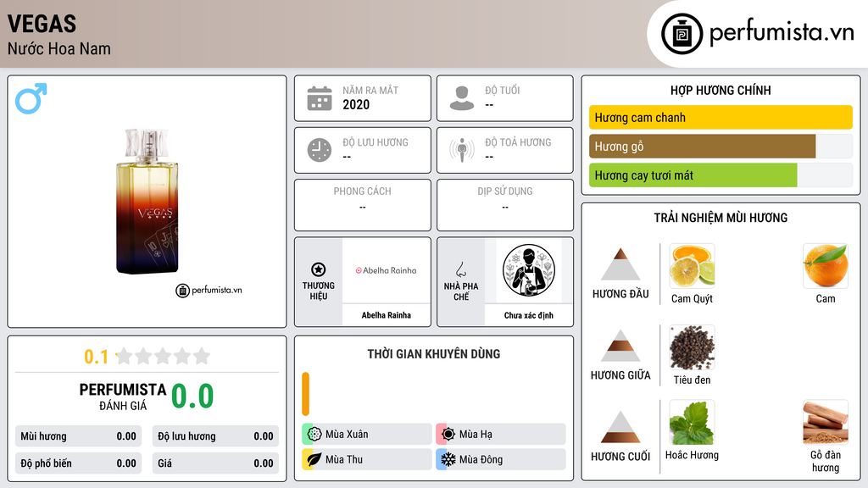
Task: Click the Tiêu đen black pepper image
Action: click(692, 347)
